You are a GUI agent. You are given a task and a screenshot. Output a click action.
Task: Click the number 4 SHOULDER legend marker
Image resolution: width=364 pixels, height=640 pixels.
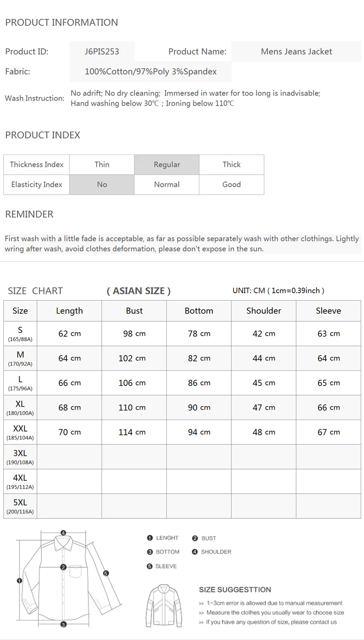pyautogui.click(x=195, y=552)
